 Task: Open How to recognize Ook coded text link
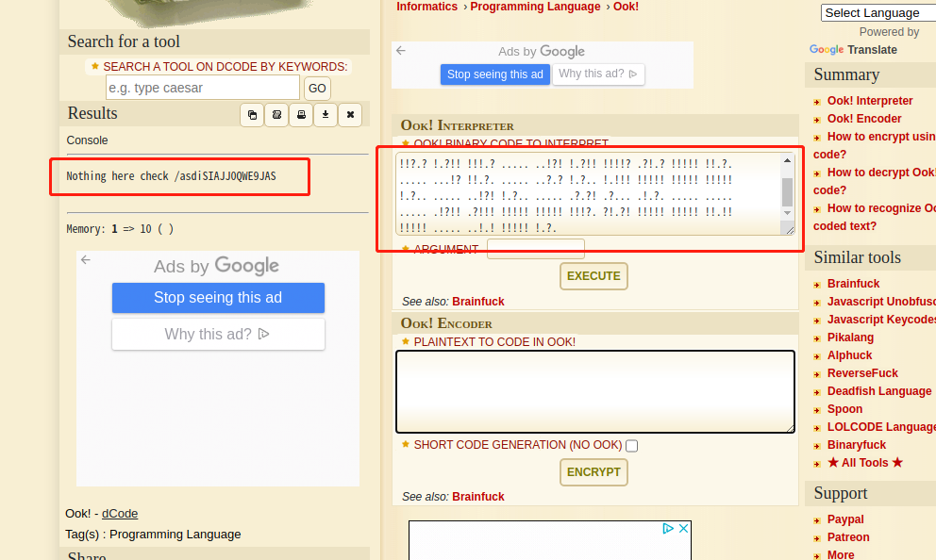(874, 217)
